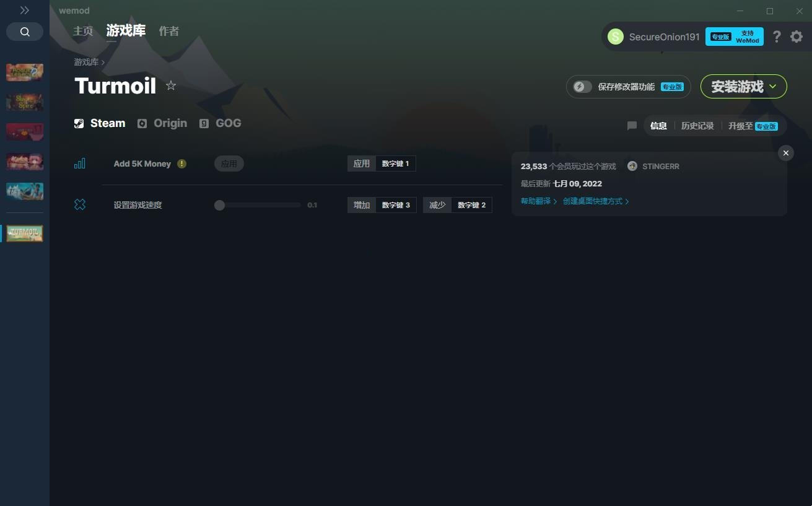The width and height of the screenshot is (812, 506).
Task: Open dropdown arrow on 安装游戏 button
Action: (x=772, y=87)
